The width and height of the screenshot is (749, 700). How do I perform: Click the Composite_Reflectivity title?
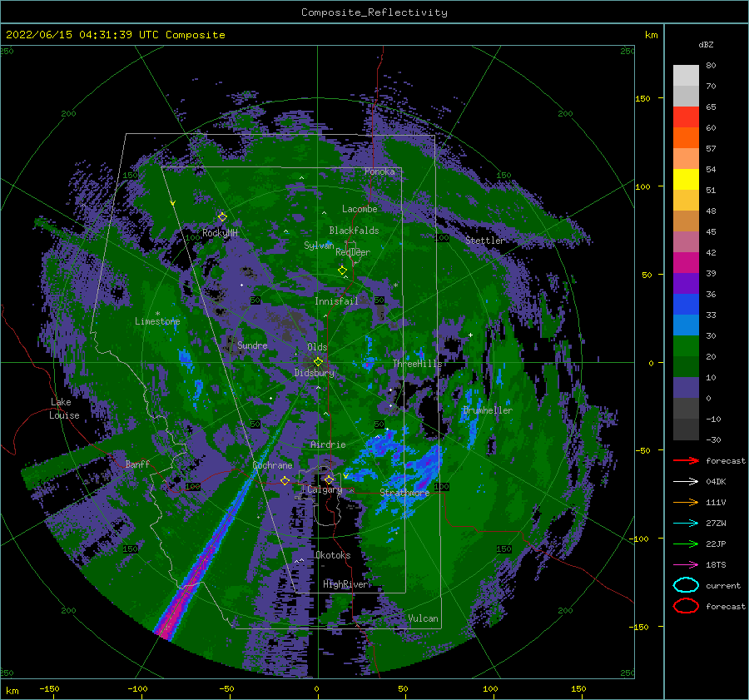(374, 12)
